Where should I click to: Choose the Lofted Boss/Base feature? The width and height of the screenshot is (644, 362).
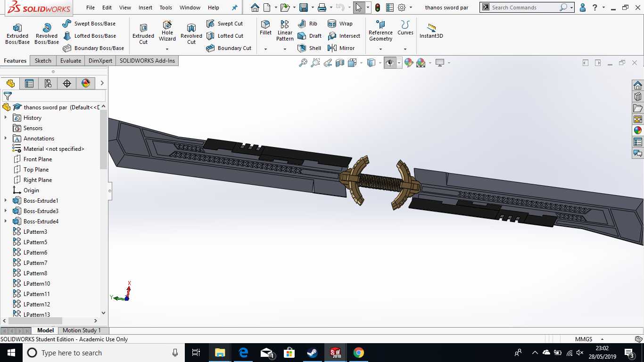89,36
